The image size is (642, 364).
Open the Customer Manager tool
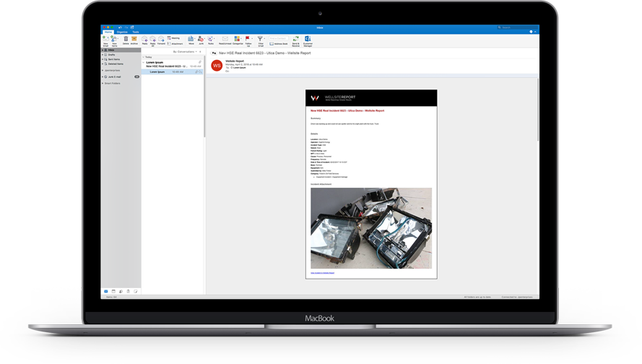[308, 39]
